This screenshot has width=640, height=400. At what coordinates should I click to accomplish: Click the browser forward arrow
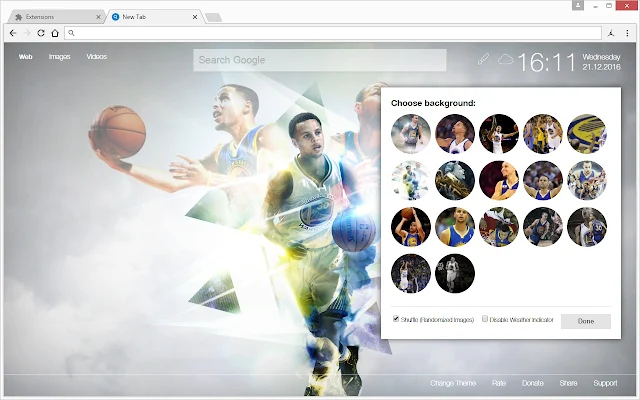pyautogui.click(x=27, y=33)
